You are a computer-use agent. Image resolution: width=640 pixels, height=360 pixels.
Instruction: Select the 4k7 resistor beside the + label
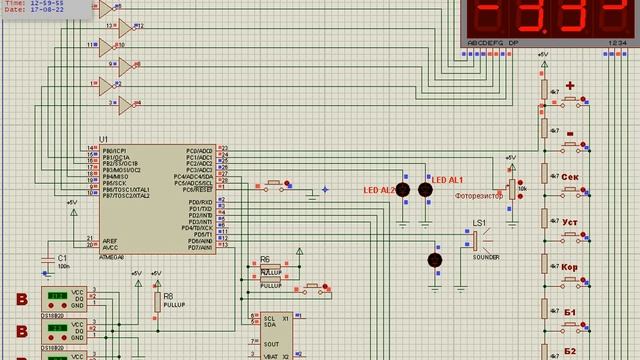tap(544, 89)
